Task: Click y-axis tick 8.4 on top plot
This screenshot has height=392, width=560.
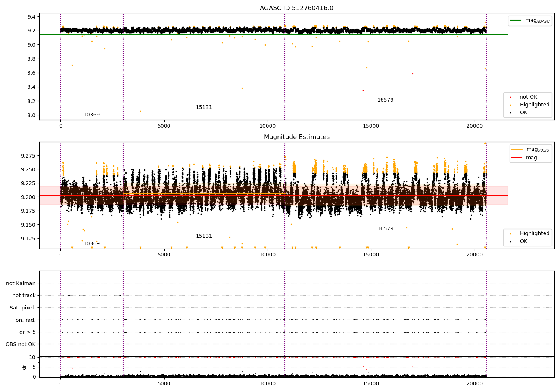Action: coord(32,87)
